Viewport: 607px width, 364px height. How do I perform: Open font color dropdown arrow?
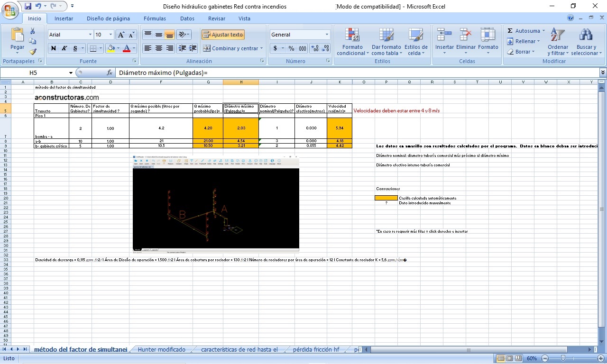pyautogui.click(x=134, y=48)
